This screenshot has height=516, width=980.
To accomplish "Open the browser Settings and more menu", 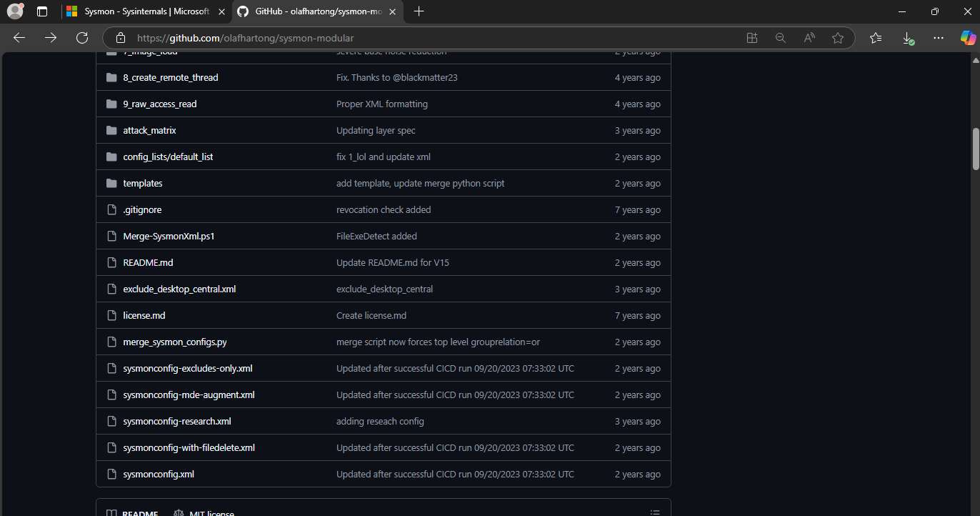I will (939, 38).
